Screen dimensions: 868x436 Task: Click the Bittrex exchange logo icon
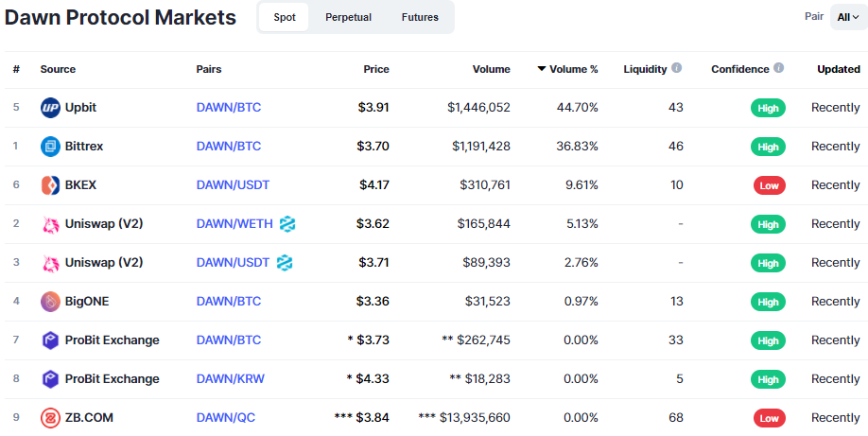click(x=50, y=147)
